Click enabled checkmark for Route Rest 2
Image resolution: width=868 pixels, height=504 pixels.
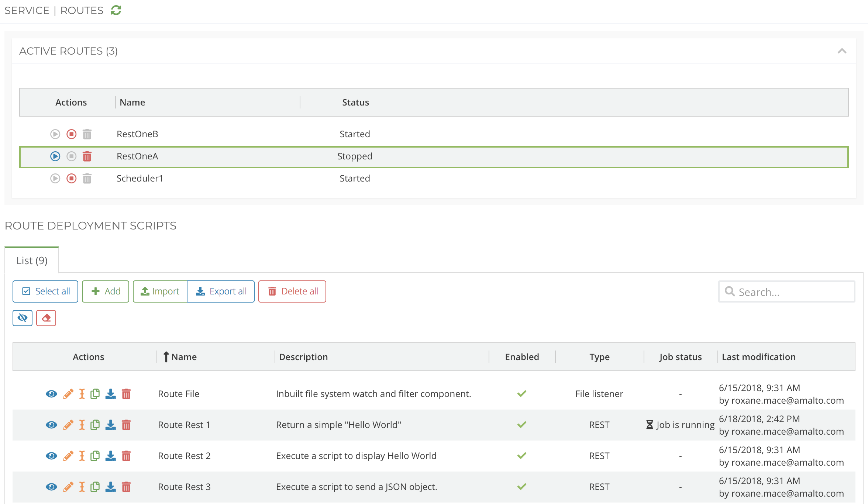522,456
